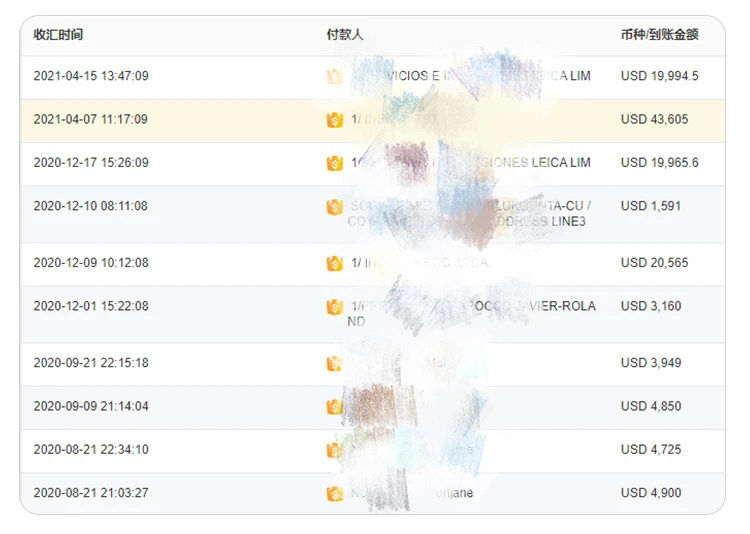
Task: Click the payer icon in the 2020-12-01 row
Action: [334, 307]
